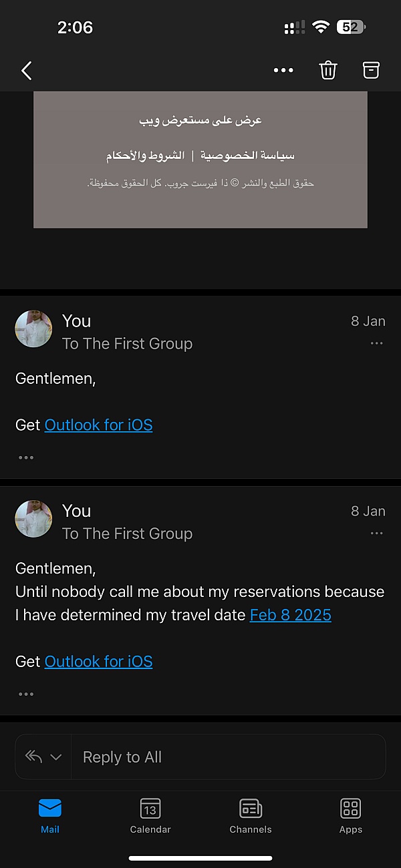Tap the Feb 8 2025 date link

(x=291, y=615)
